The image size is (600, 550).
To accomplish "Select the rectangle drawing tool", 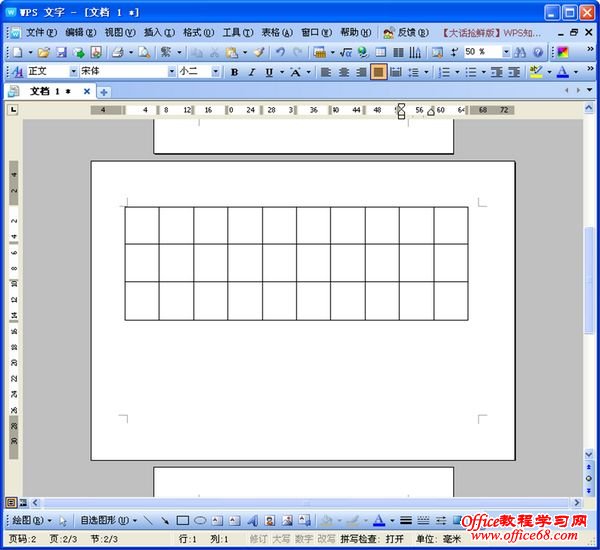I will (x=183, y=521).
